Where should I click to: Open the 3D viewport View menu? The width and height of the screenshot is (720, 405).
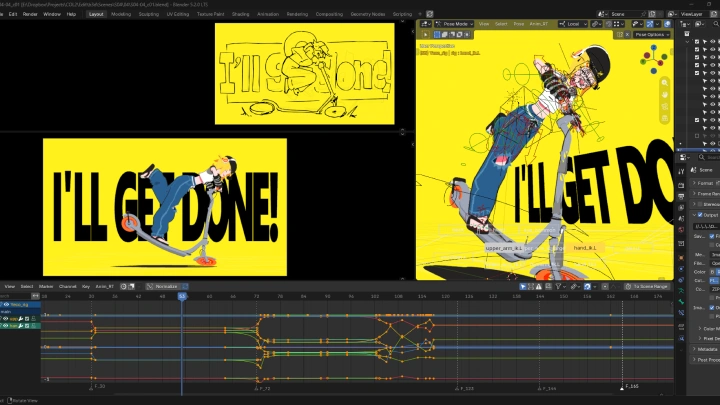point(484,24)
